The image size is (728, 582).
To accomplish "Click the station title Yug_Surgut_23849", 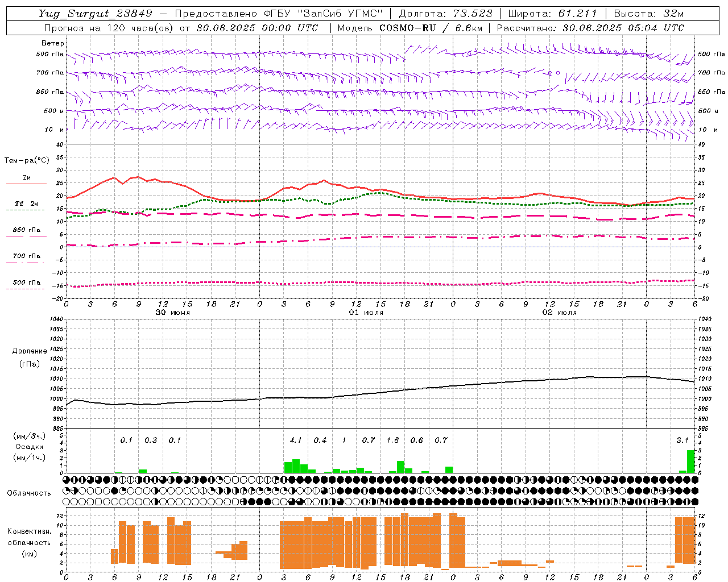I will [96, 14].
